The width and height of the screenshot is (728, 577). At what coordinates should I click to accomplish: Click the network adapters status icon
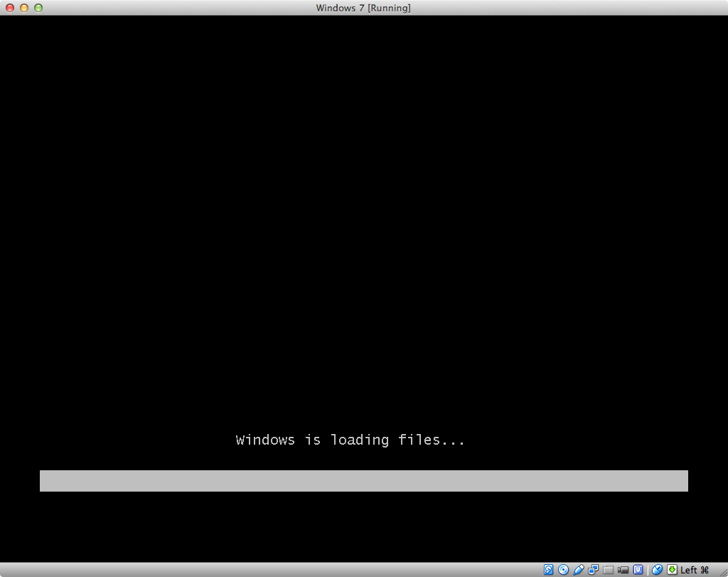coord(592,569)
